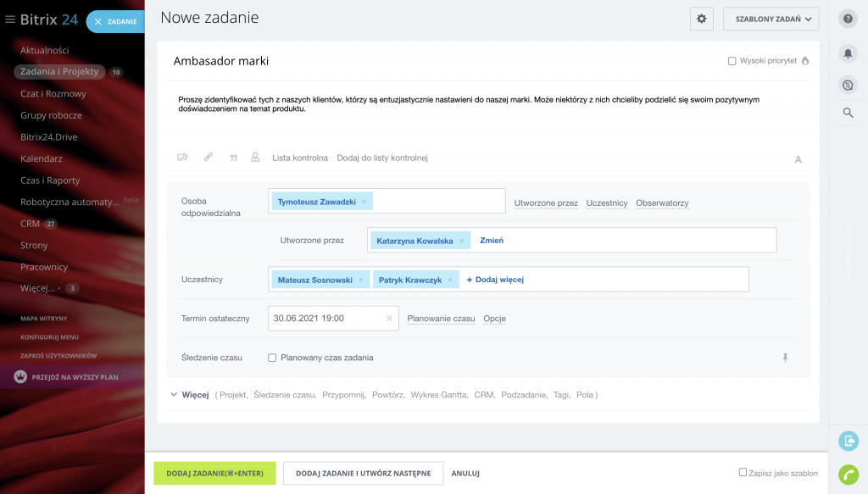
Task: Enable the Wysoki priorytet checkbox
Action: [x=732, y=61]
